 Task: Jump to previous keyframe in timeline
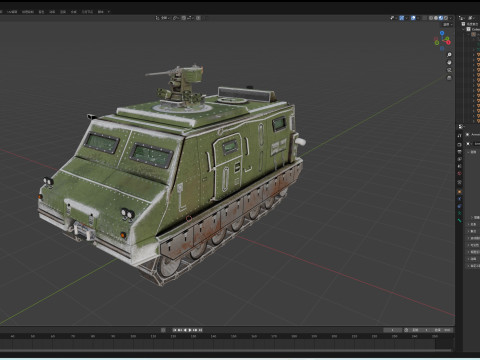179,330
